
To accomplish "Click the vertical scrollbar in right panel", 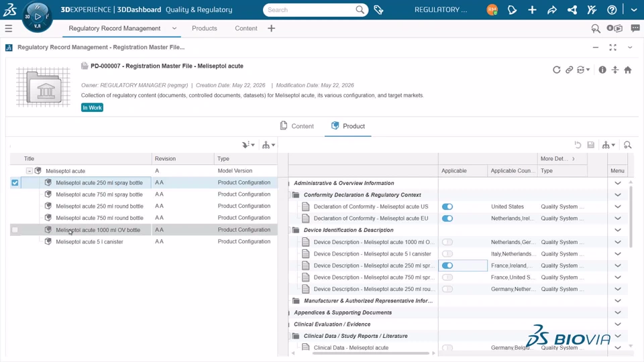I will click(631, 216).
